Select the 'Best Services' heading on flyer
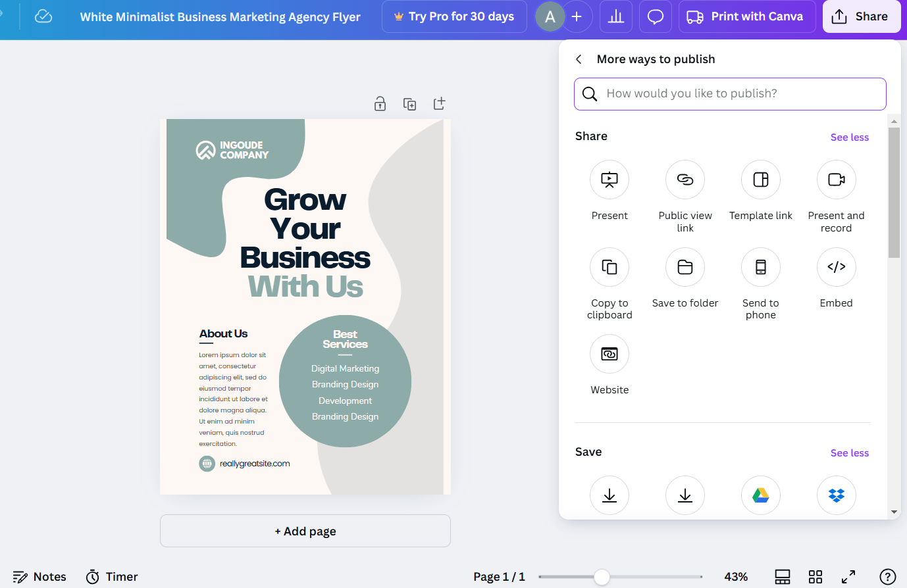The image size is (907, 588). pyautogui.click(x=345, y=339)
